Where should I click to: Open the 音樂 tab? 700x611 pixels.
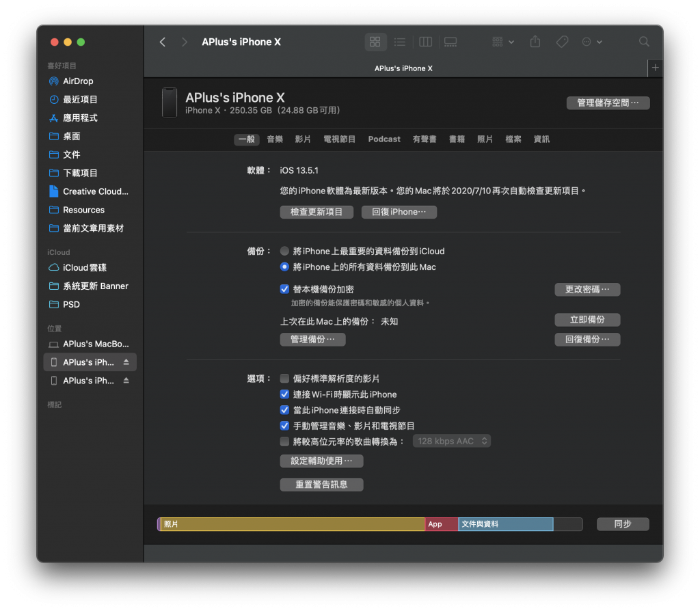[x=275, y=139]
